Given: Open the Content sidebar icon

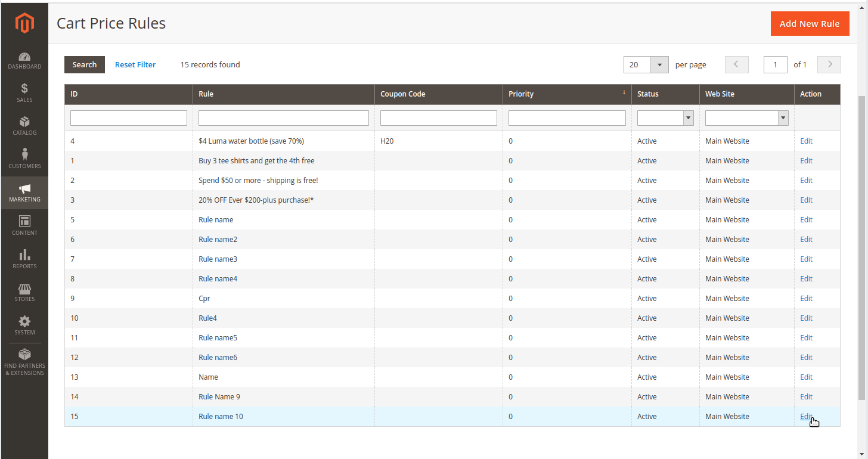Looking at the screenshot, I should [24, 225].
